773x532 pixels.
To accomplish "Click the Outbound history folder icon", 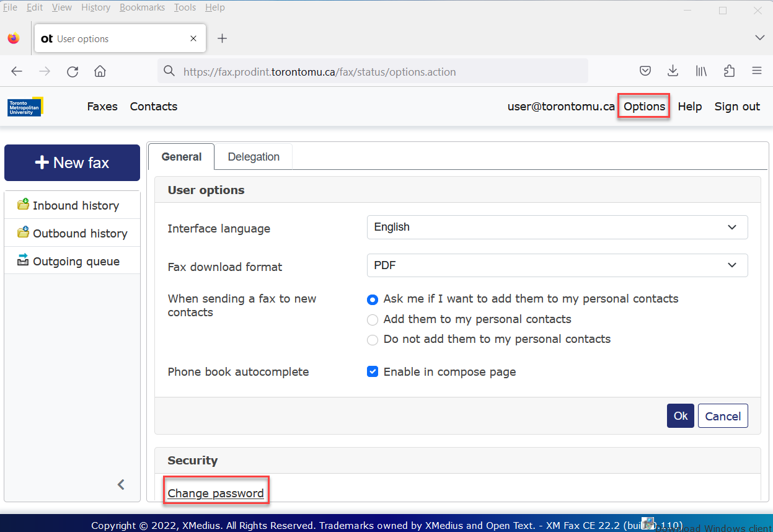I will coord(23,233).
